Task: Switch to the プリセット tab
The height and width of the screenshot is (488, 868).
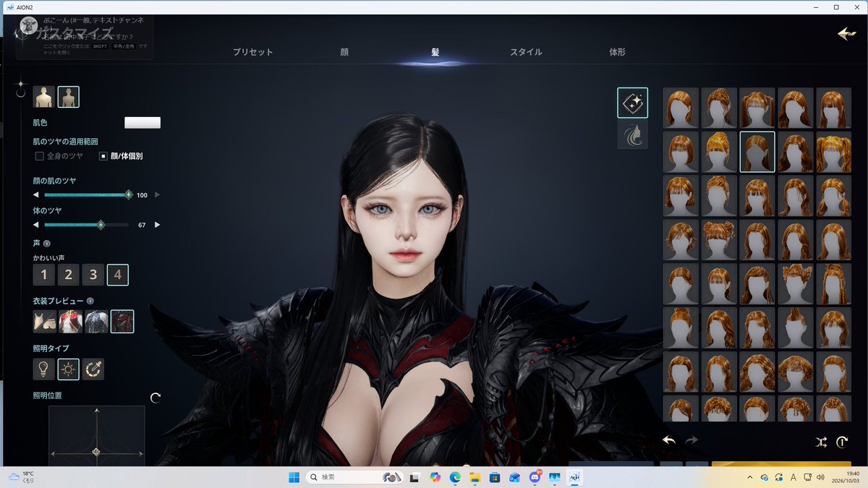Action: 253,53
